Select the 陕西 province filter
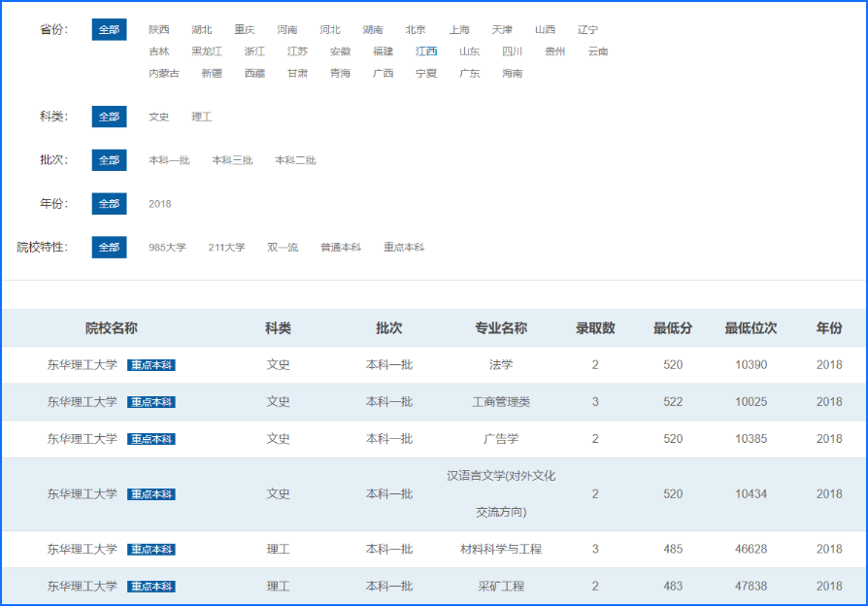 click(159, 29)
